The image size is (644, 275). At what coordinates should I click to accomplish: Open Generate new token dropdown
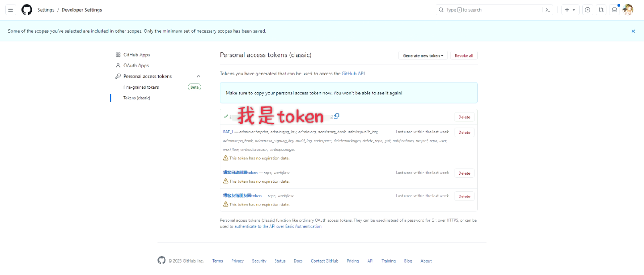(x=423, y=55)
